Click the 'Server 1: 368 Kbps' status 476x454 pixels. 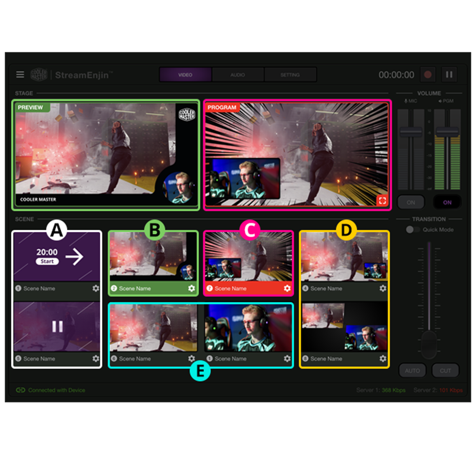381,390
